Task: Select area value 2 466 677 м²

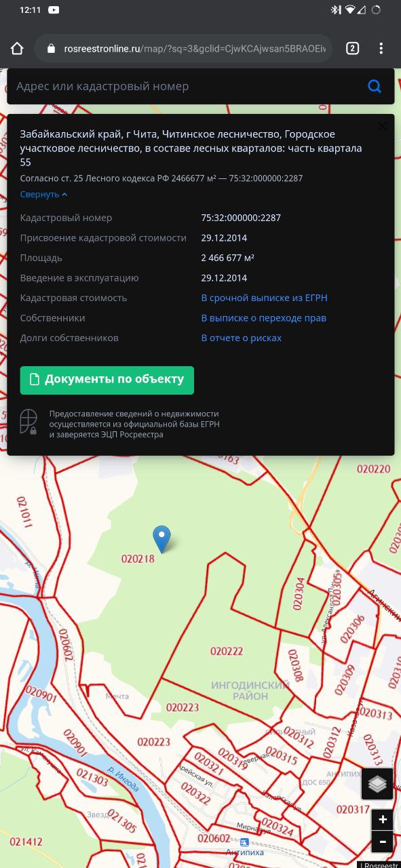Action: click(227, 258)
